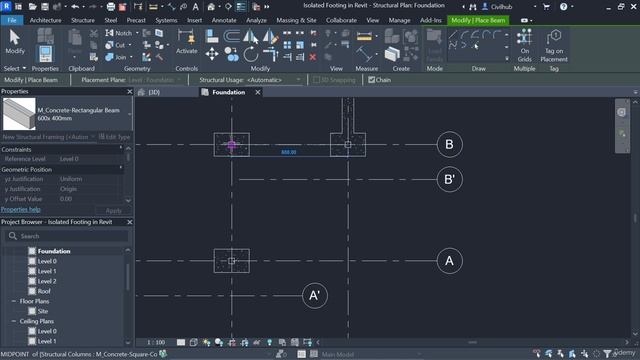Image resolution: width=640 pixels, height=360 pixels.
Task: Click the Array tool icon
Action: point(287,45)
